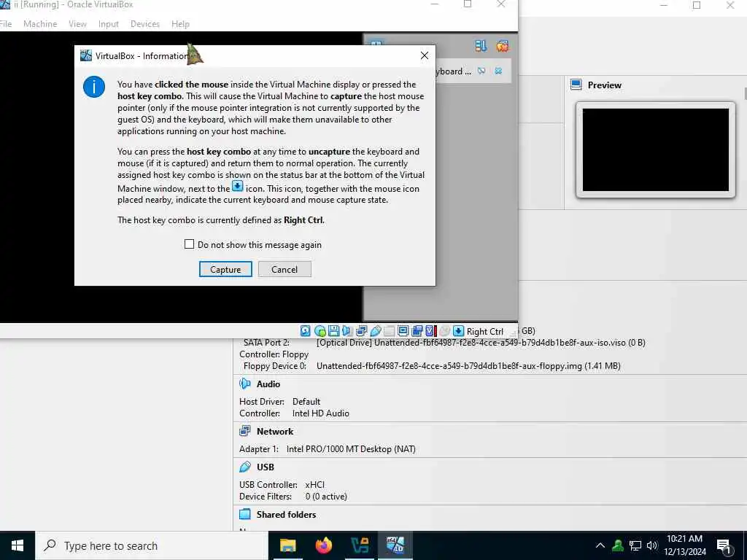
Task: Open Firefox from the taskbar
Action: (324, 545)
